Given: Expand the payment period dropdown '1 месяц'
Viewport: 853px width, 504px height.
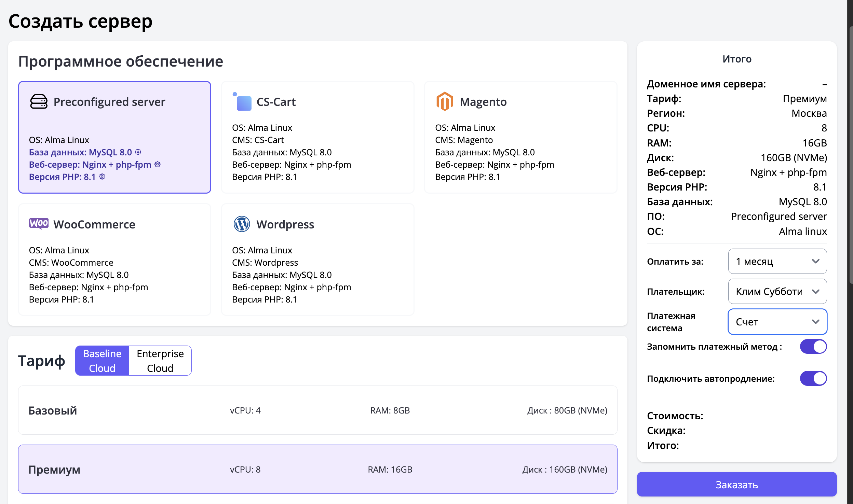Looking at the screenshot, I should click(x=777, y=262).
